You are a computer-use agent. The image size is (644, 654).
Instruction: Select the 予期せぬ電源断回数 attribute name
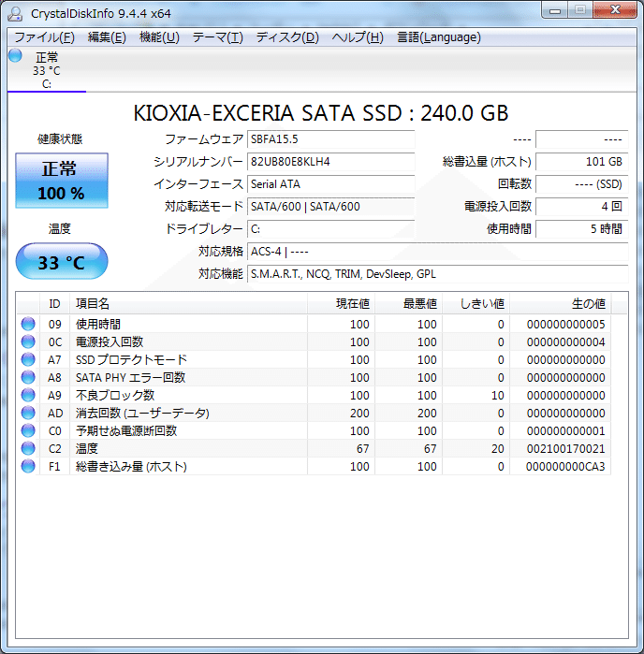point(126,431)
